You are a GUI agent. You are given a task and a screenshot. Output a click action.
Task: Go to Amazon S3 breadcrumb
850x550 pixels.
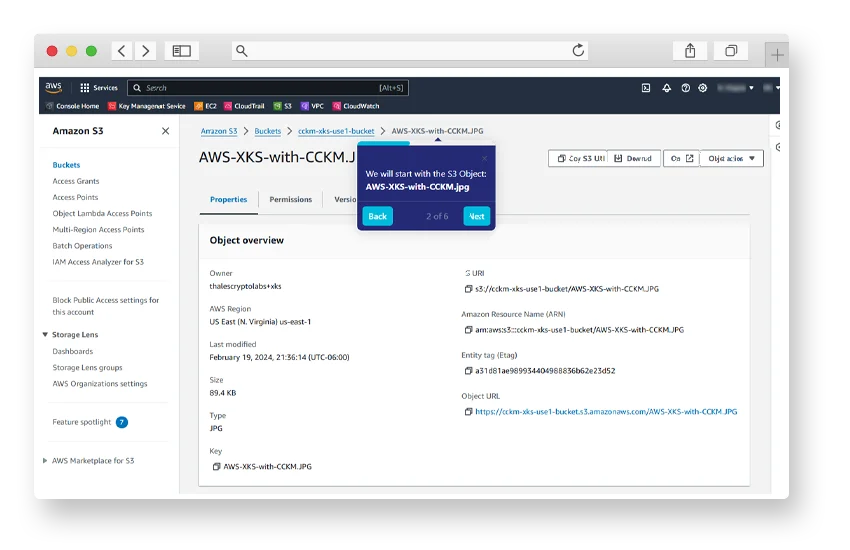(219, 131)
